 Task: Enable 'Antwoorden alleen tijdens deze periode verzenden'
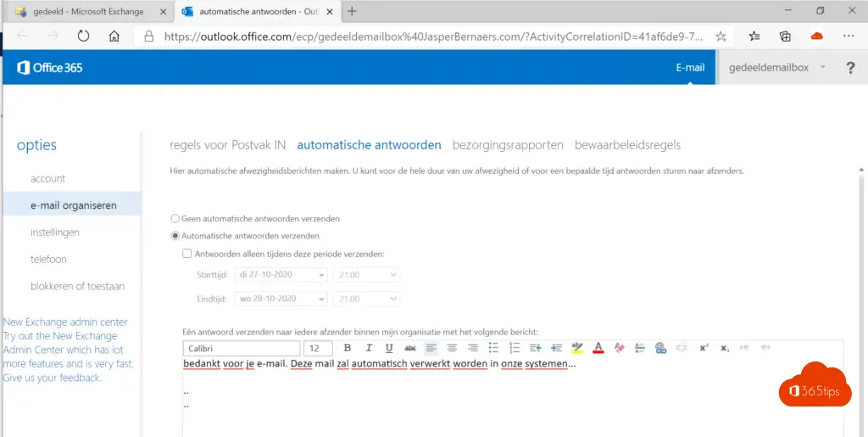click(187, 254)
